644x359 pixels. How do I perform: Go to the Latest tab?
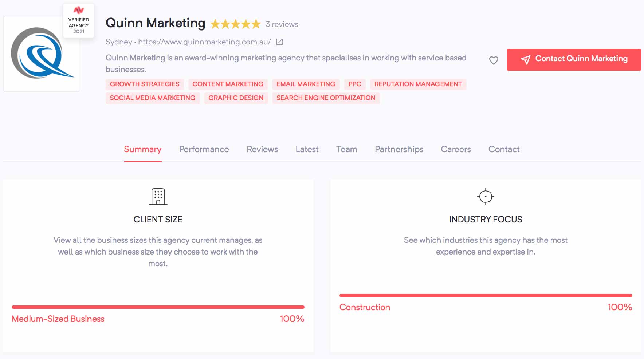click(x=307, y=149)
